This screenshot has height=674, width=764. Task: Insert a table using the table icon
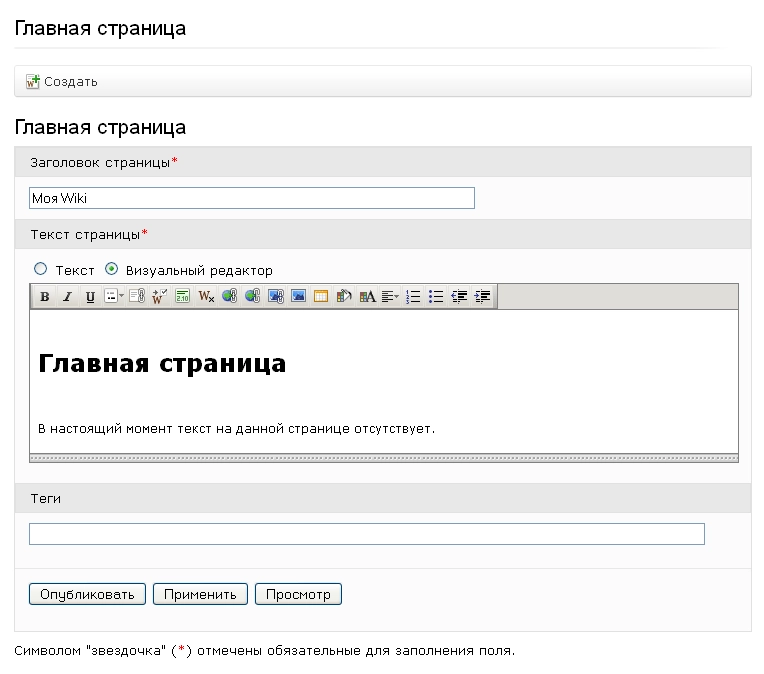(x=321, y=296)
